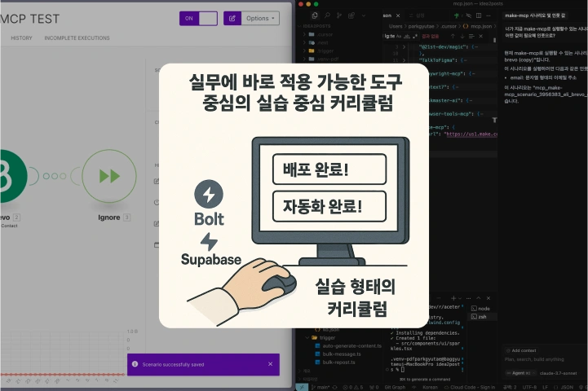Open HISTORY tab in Make window
This screenshot has width=588, height=391.
[x=21, y=38]
